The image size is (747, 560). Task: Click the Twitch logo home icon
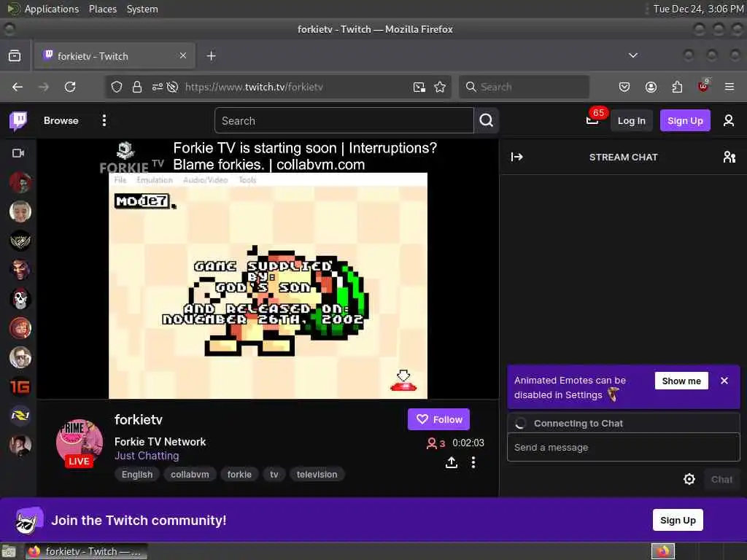point(18,121)
